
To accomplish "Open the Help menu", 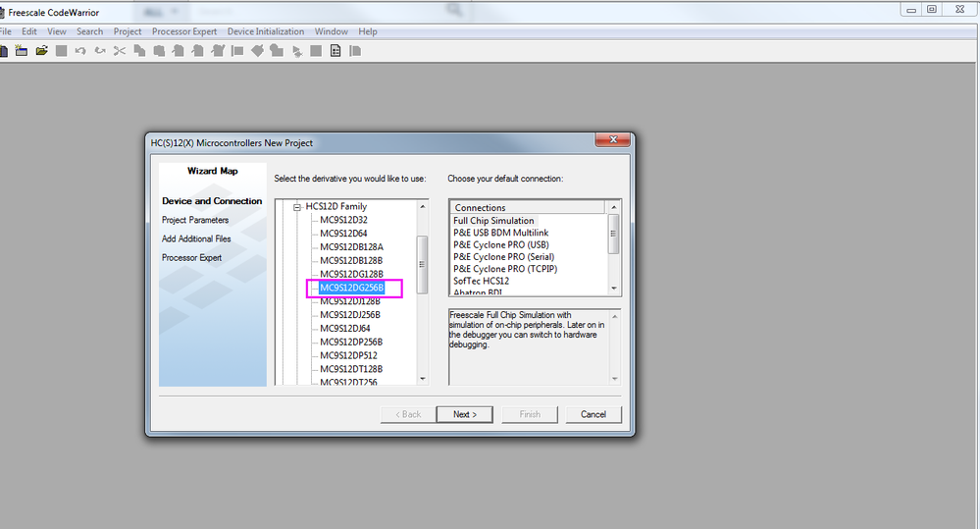I will click(368, 31).
